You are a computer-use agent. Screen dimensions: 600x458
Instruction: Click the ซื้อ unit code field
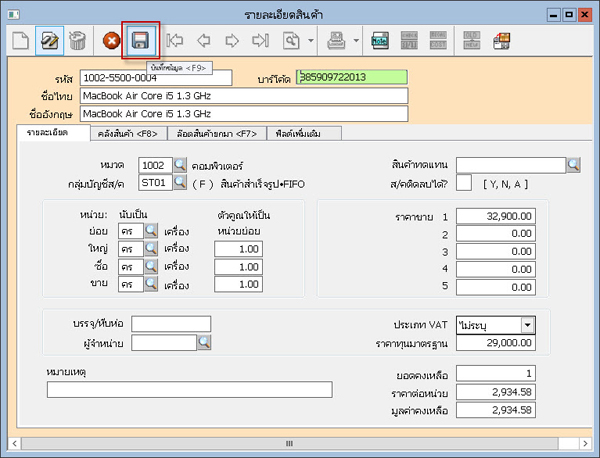point(131,266)
